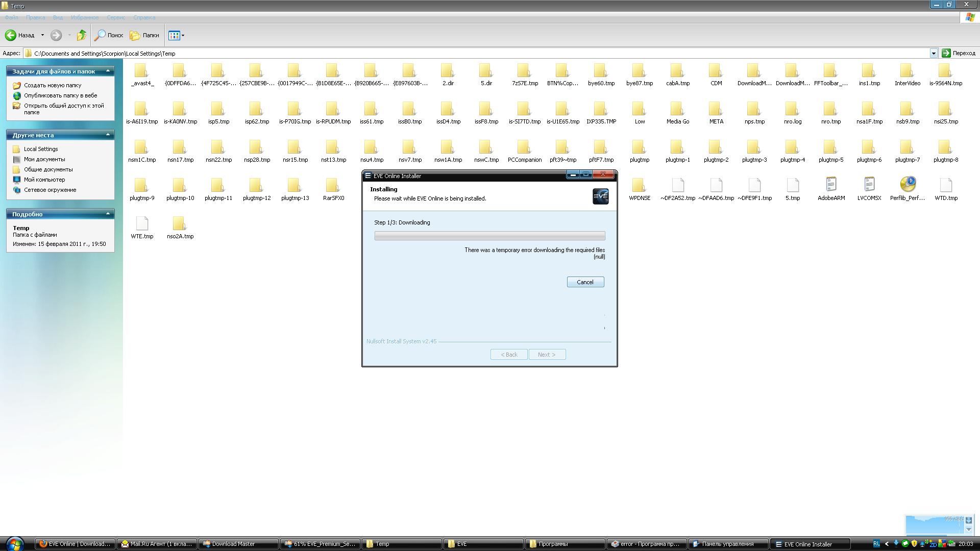Select the RarSFX0 folder
The height and width of the screenshot is (551, 980).
pyautogui.click(x=333, y=185)
